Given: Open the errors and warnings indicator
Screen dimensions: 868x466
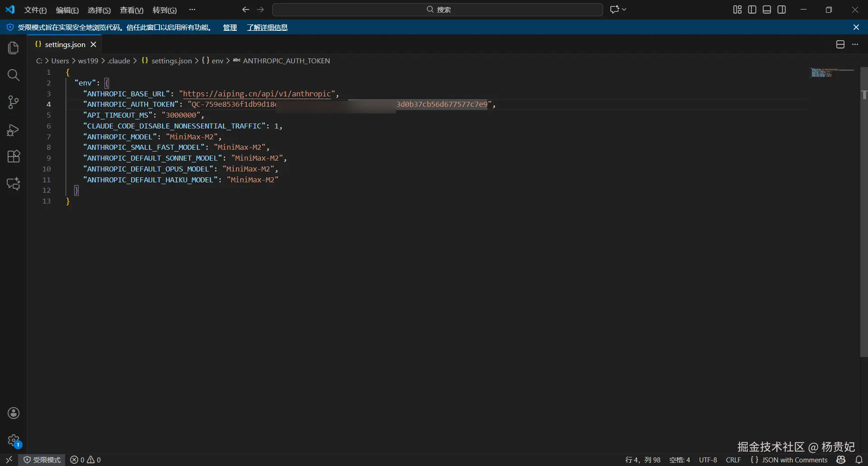Looking at the screenshot, I should (85, 460).
